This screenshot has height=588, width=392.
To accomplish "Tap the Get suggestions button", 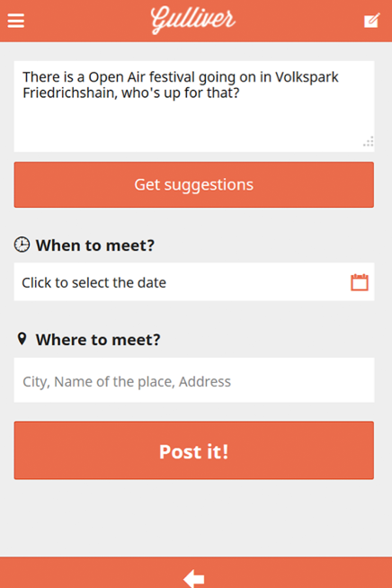I will click(x=194, y=184).
